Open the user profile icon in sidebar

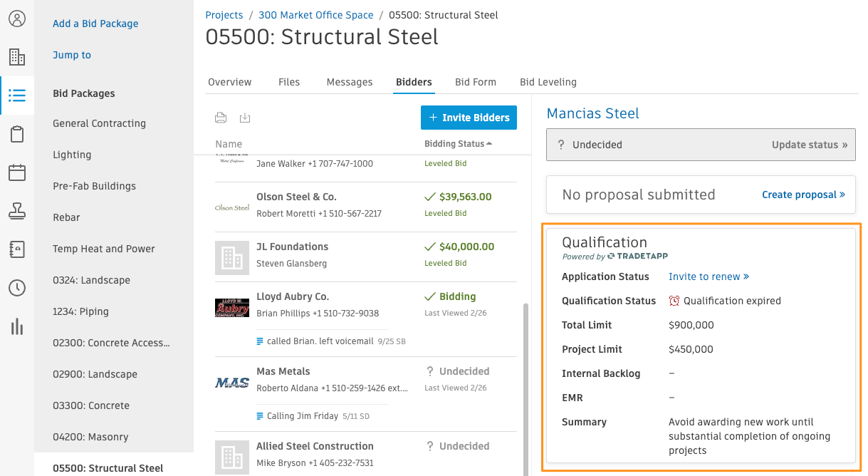click(17, 19)
